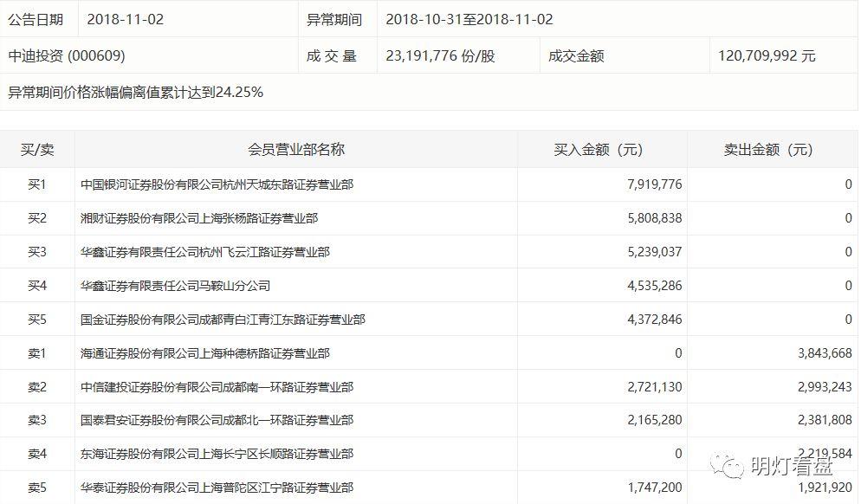Select the 卖3 row label

point(36,421)
